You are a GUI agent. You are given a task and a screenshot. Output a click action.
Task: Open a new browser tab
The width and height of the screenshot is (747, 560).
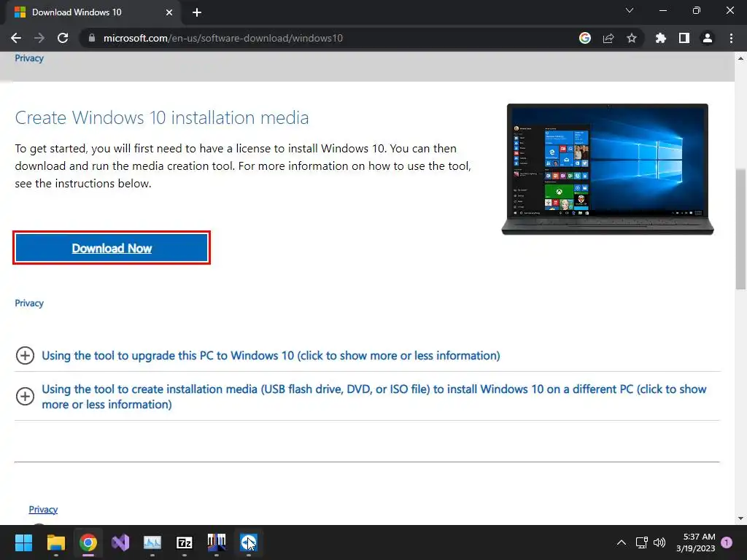[x=197, y=12]
